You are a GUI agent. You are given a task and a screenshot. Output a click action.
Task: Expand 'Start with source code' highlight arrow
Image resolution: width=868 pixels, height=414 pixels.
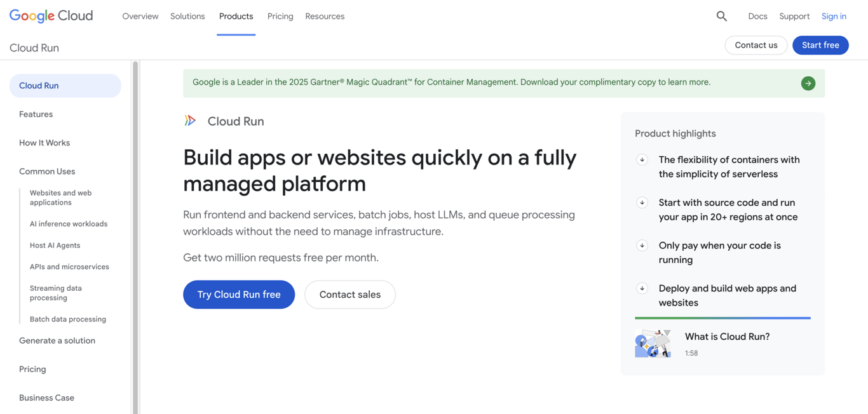[642, 203]
